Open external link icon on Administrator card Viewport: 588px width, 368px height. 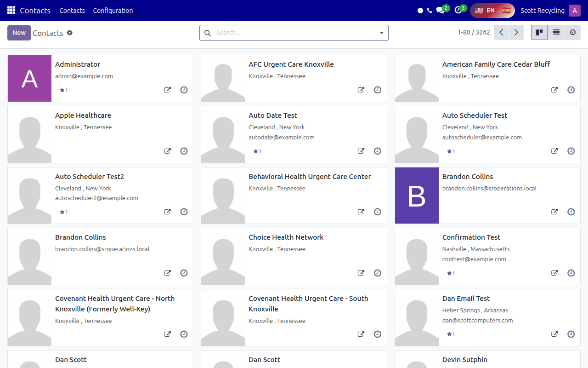168,90
